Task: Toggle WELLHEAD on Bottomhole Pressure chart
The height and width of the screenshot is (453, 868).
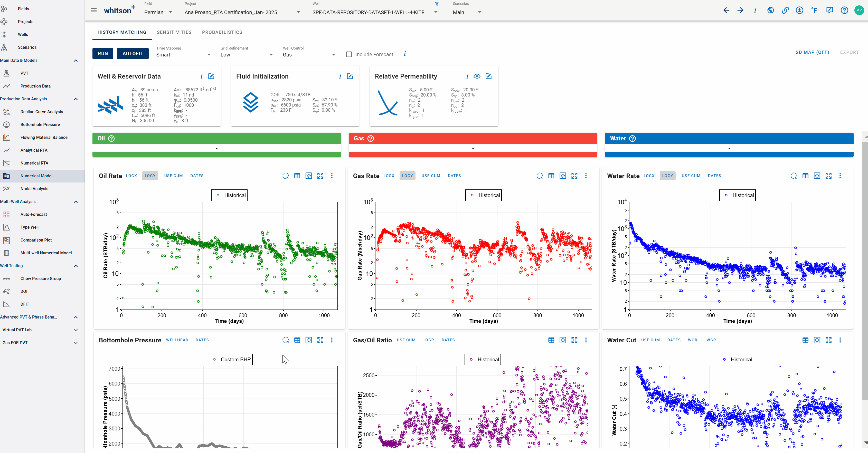Action: 177,340
